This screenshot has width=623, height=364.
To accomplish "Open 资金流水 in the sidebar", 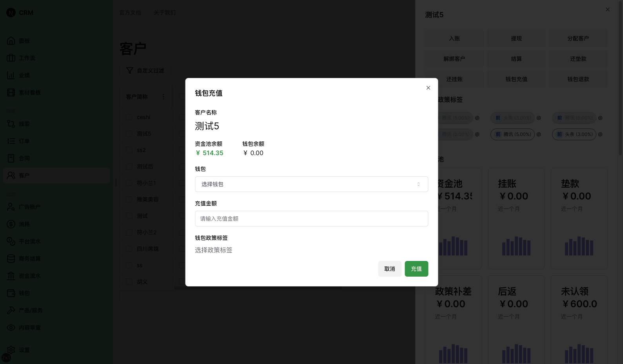I will tap(56, 276).
